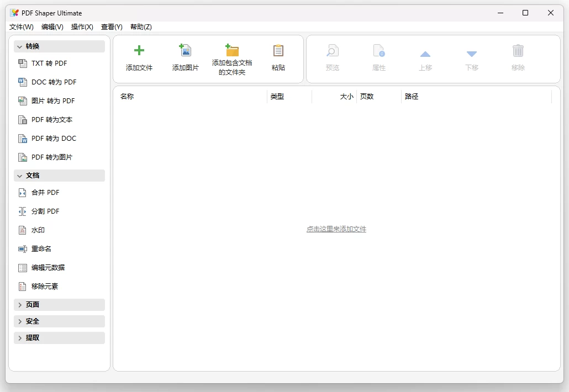Click the 添加文件 toolbar icon
The width and height of the screenshot is (569, 392).
coord(139,58)
